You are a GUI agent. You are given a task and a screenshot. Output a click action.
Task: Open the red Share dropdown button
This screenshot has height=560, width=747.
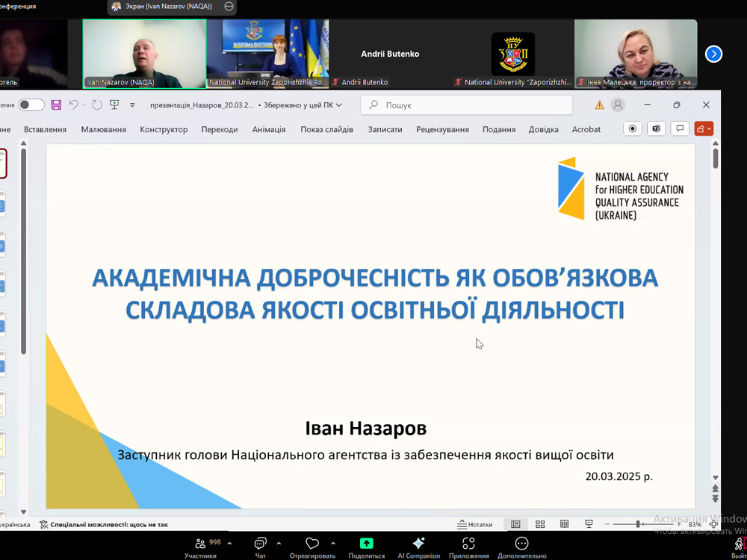click(704, 129)
